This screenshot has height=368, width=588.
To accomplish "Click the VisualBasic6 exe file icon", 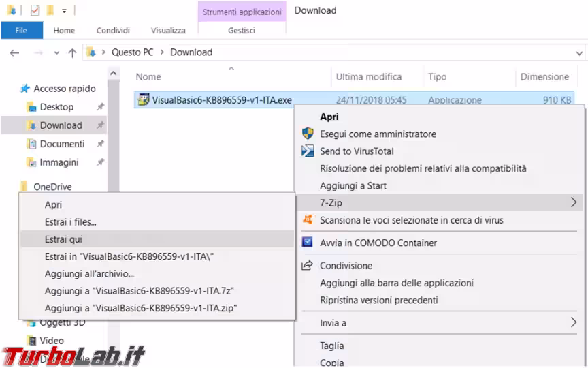I will click(x=143, y=99).
